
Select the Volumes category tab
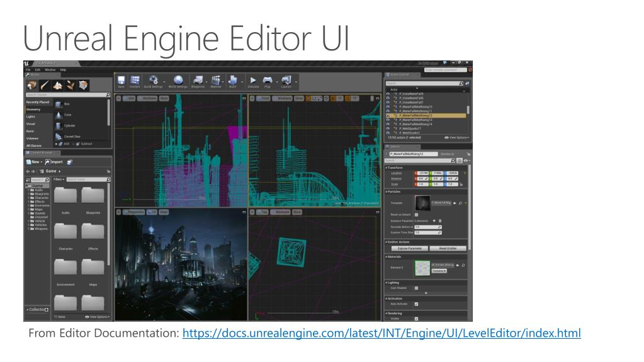[33, 139]
